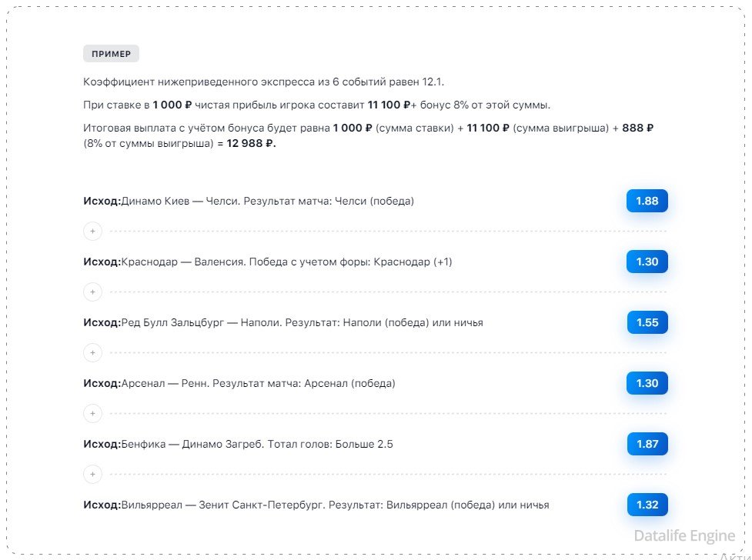Tap the 1.87 odds badge for Бенфика

(647, 444)
